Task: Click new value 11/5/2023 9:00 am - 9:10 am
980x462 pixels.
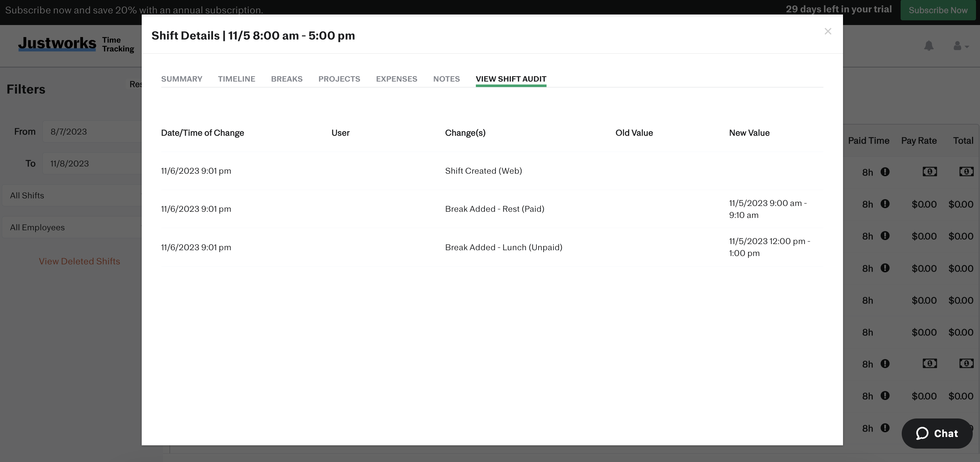Action: pos(768,209)
